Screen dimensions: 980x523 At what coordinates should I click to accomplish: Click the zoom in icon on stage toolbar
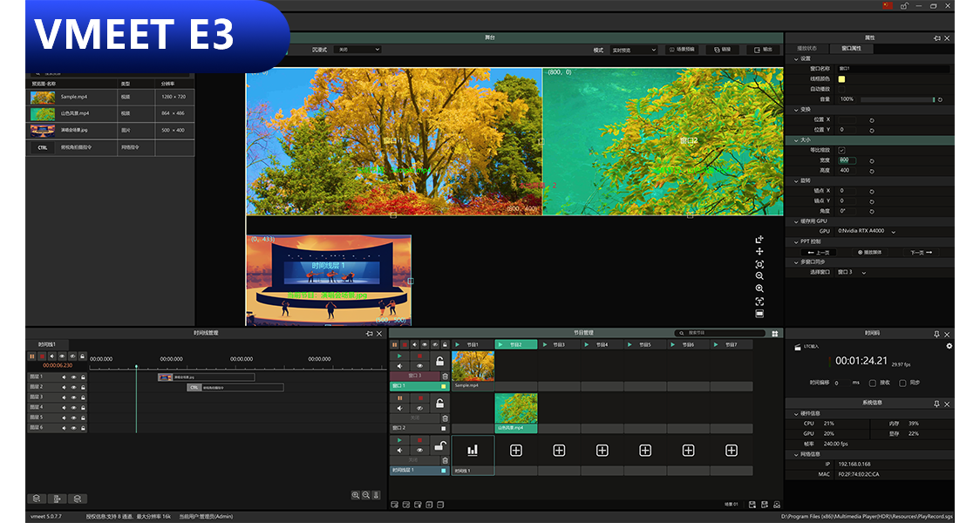[x=759, y=289]
